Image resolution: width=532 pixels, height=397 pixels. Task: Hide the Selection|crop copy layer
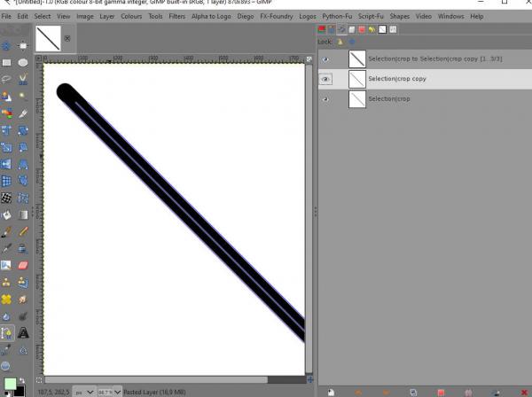point(325,79)
